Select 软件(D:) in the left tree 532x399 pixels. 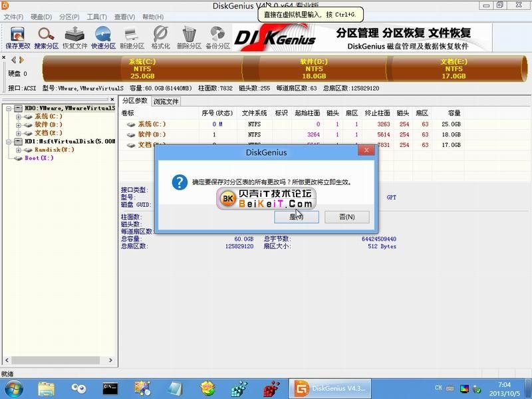click(x=49, y=124)
